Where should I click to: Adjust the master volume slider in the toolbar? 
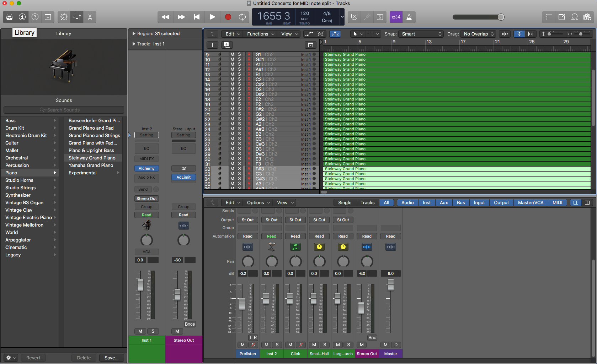pyautogui.click(x=501, y=17)
